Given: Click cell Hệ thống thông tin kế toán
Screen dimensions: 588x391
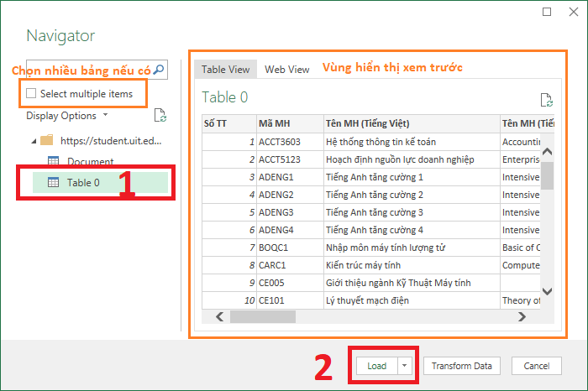Looking at the screenshot, I should click(x=412, y=142).
